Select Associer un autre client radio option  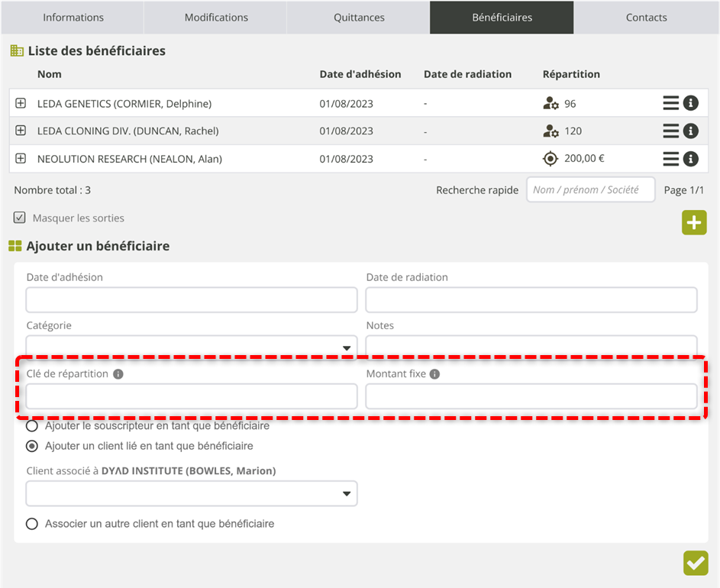[32, 524]
